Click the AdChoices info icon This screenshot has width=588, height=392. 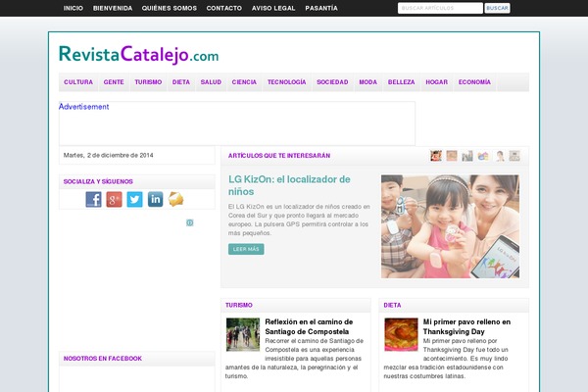pos(190,222)
